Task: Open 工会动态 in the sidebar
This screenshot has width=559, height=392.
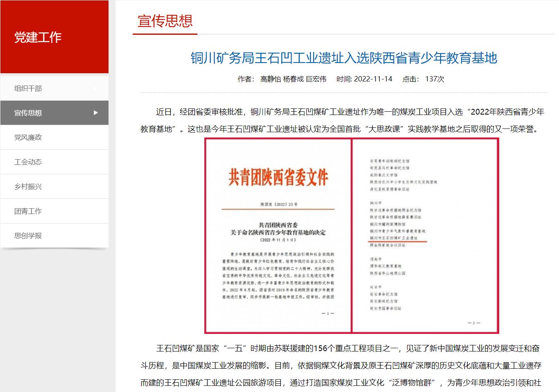Action: (x=28, y=162)
